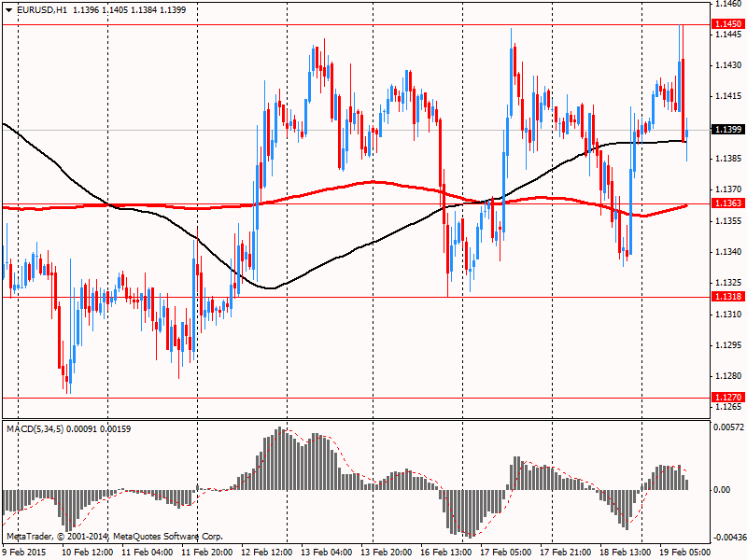Select the red 1.1363 price level tag
The width and height of the screenshot is (747, 560).
coord(727,203)
